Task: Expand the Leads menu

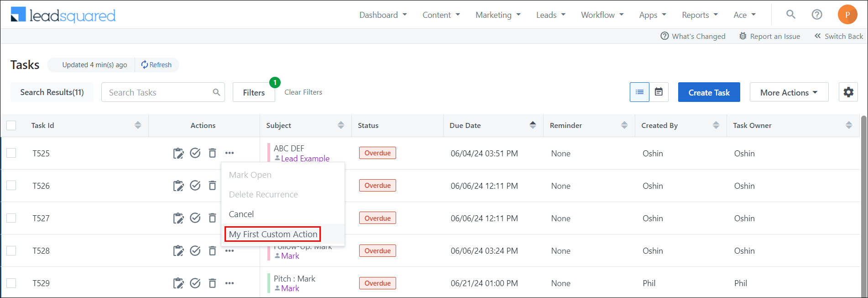Action: point(551,15)
